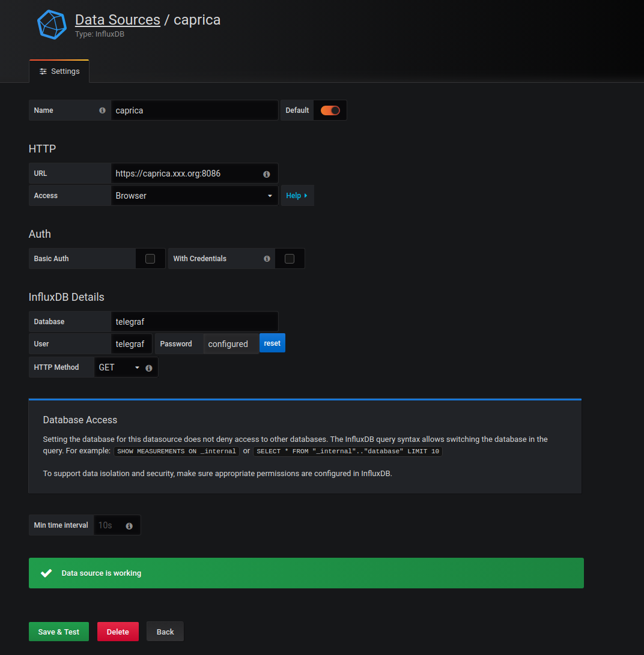Expand the Help section next to Access
Image resolution: width=644 pixels, height=655 pixels.
point(297,196)
